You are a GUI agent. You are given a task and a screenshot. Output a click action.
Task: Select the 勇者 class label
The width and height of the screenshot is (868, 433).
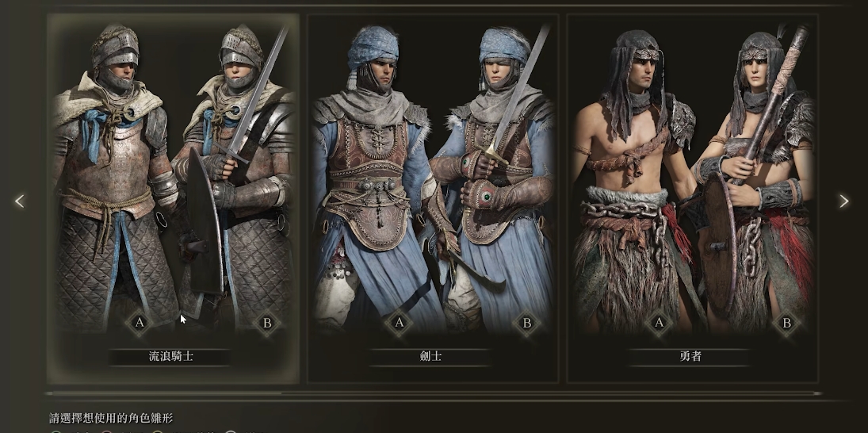pos(690,357)
